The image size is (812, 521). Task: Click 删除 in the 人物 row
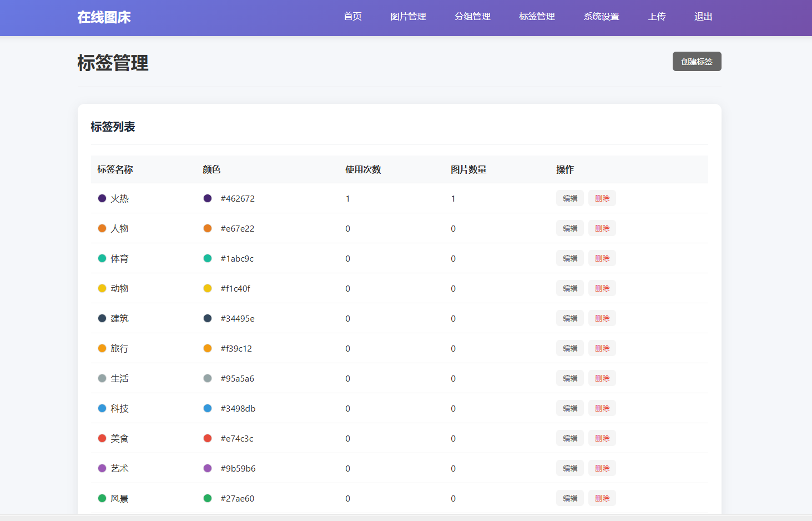(x=602, y=228)
